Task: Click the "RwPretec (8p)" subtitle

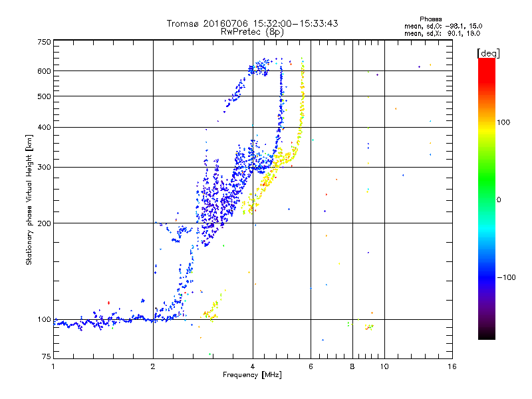Action: (252, 32)
